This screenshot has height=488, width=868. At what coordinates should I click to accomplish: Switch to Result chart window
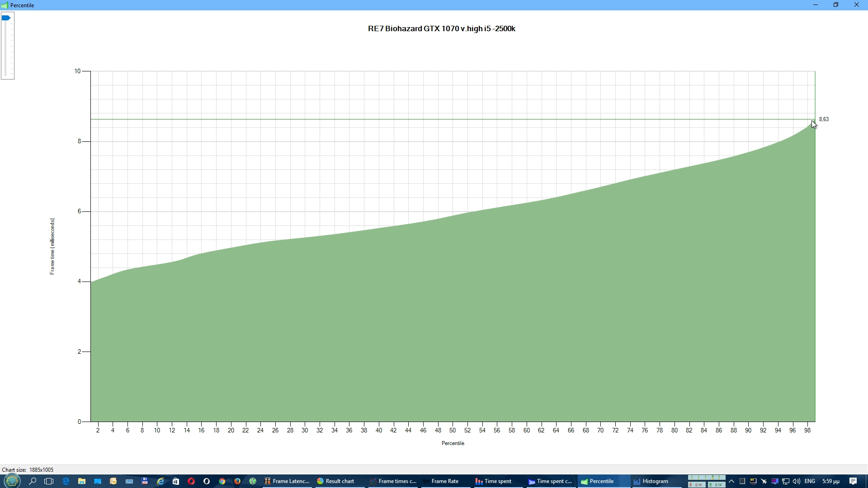click(339, 481)
